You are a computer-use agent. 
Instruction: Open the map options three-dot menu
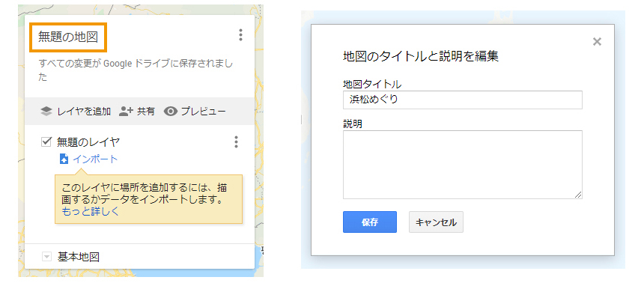[x=240, y=35]
